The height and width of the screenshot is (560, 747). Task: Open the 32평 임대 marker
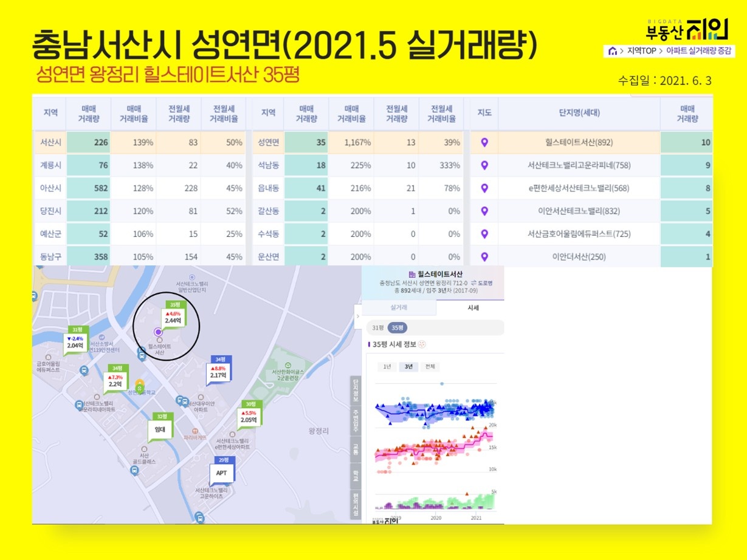[x=161, y=428]
